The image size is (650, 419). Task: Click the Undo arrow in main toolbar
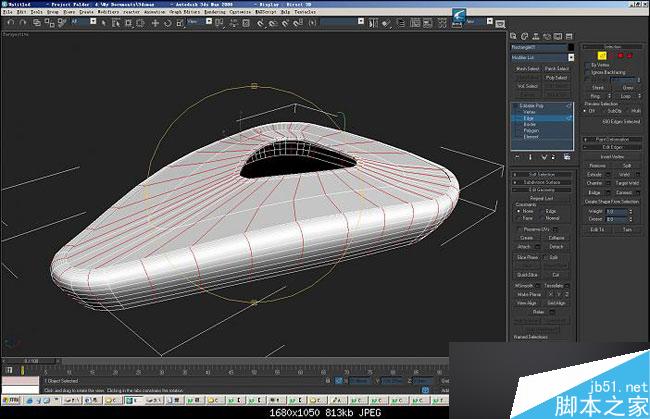point(11,23)
